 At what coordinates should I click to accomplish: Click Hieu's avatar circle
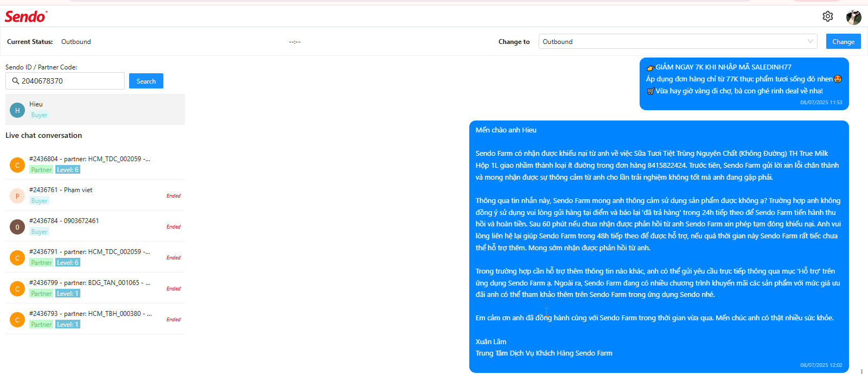[17, 110]
